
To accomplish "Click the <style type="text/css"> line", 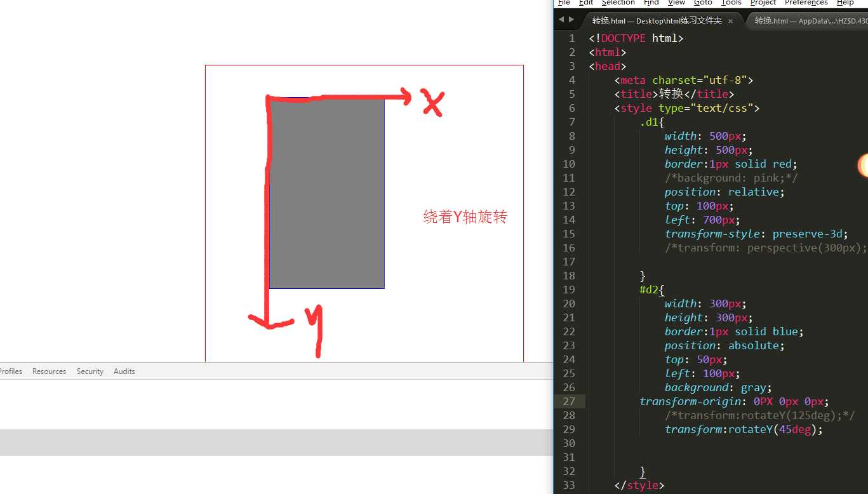I will (x=687, y=108).
